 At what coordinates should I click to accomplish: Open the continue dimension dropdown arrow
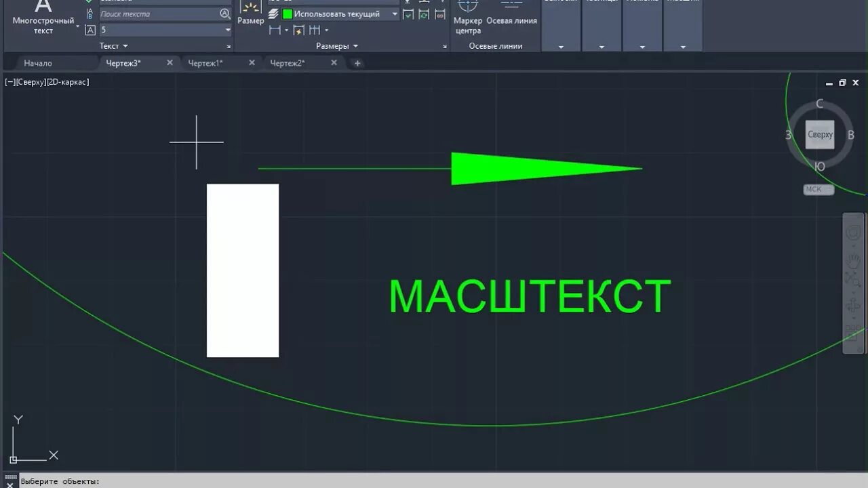326,30
